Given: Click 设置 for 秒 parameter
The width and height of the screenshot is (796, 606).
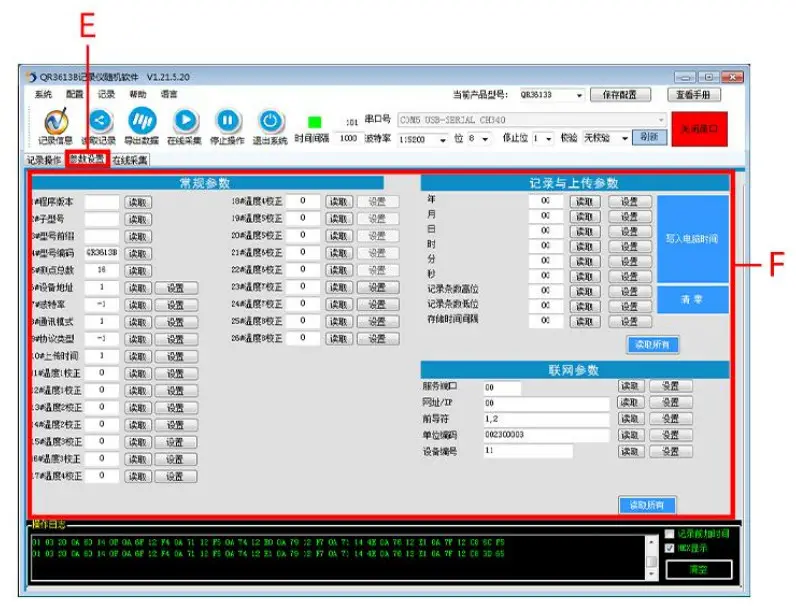Looking at the screenshot, I should [x=629, y=277].
